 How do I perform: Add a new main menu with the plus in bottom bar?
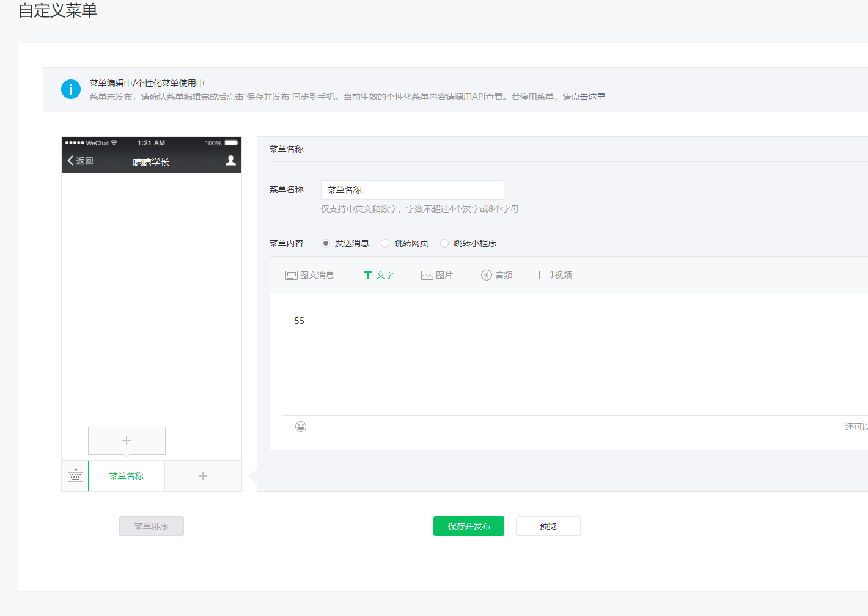click(203, 476)
